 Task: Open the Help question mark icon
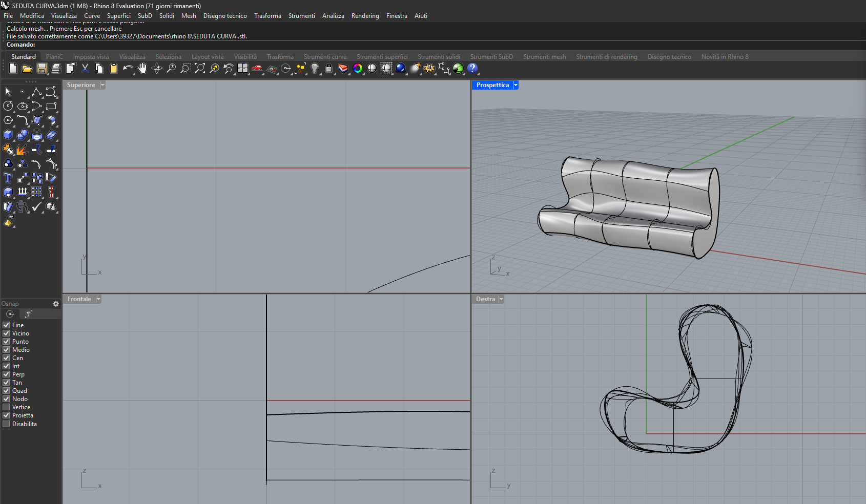(472, 69)
